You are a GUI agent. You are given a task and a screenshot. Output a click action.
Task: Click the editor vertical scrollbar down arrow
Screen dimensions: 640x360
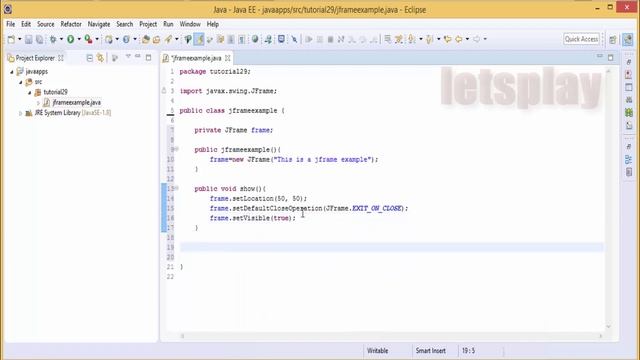click(608, 327)
